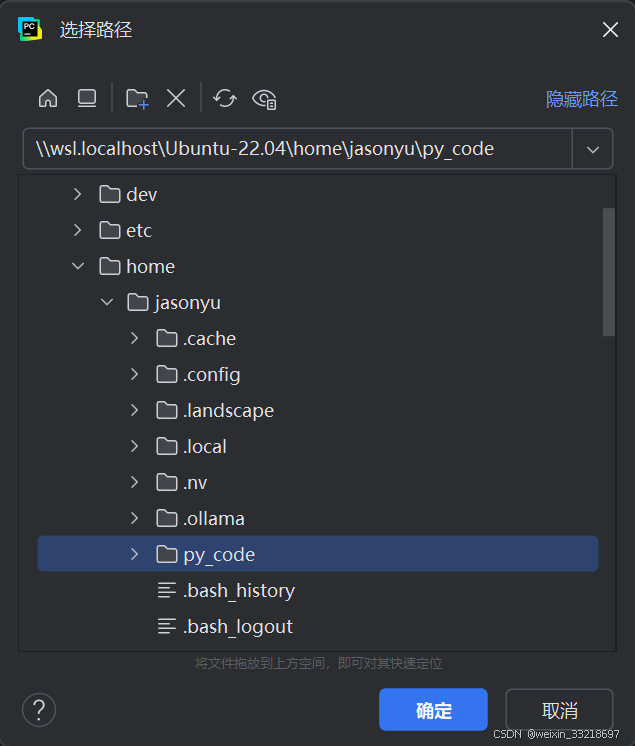Expand the etc folder chevron
Screen dimensions: 635x746
click(x=78, y=230)
